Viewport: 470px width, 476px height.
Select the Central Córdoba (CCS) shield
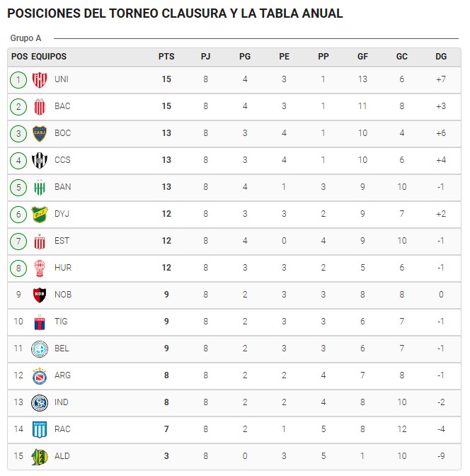pos(40,161)
